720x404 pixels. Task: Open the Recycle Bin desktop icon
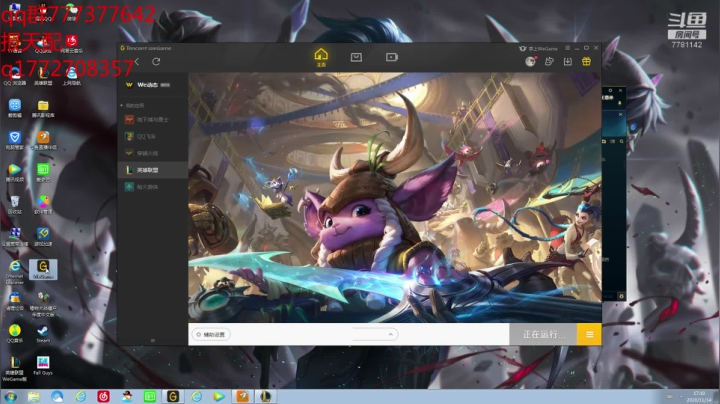[x=15, y=204]
